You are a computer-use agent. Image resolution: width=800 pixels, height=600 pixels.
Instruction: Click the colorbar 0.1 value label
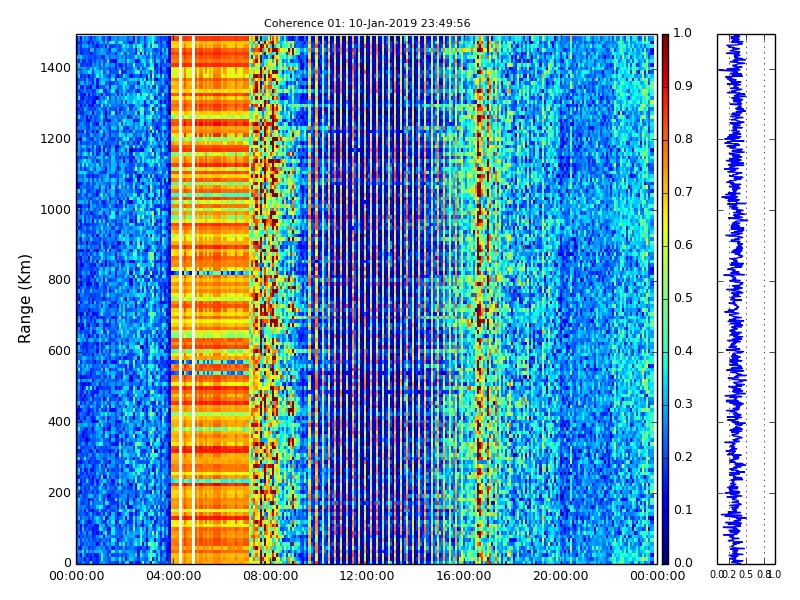pos(683,510)
